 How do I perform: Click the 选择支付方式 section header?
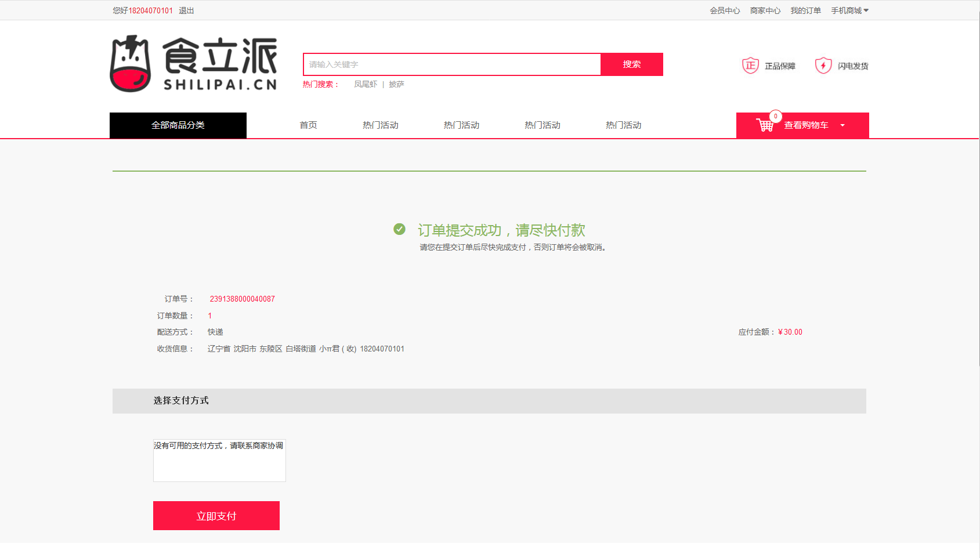[x=489, y=401]
